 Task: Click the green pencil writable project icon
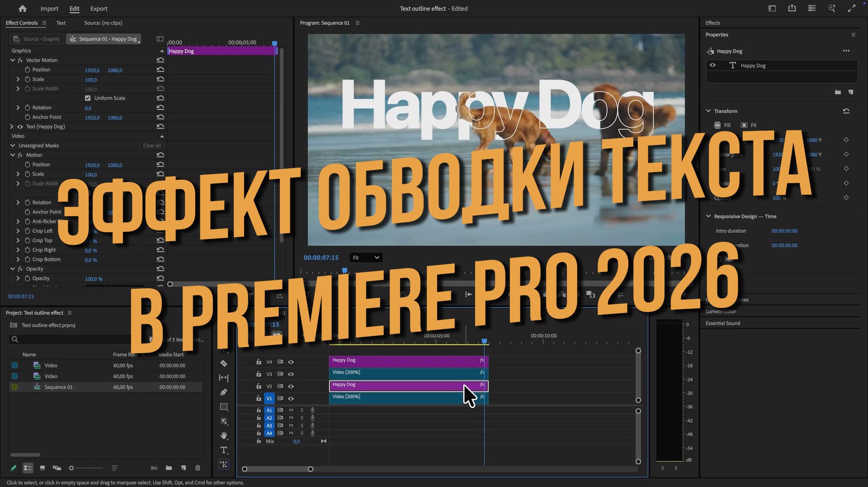pos(13,468)
